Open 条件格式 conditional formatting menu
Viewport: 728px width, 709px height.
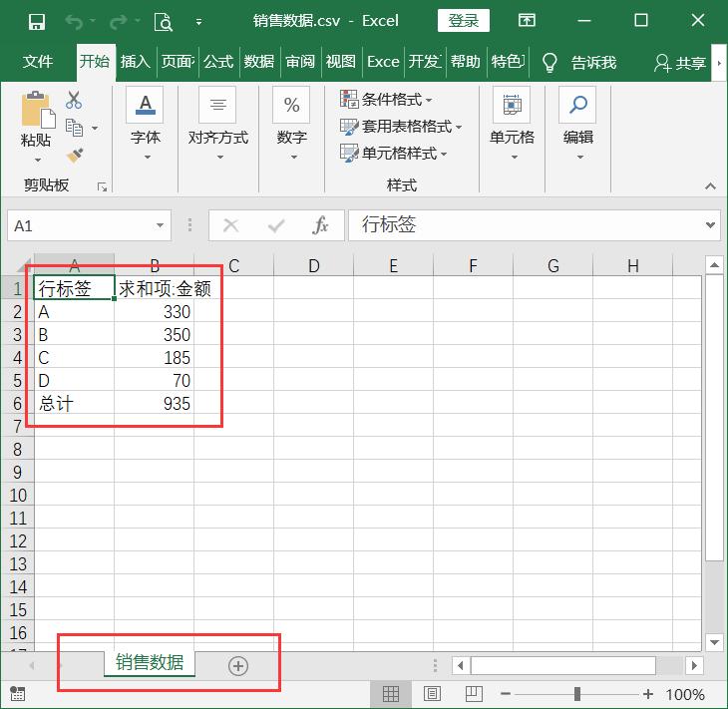point(386,100)
